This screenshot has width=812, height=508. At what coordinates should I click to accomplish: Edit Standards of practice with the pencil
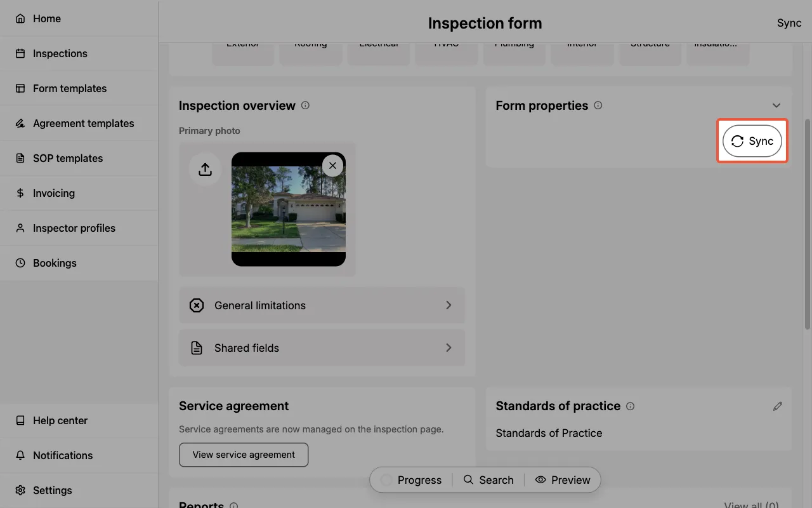tap(778, 406)
